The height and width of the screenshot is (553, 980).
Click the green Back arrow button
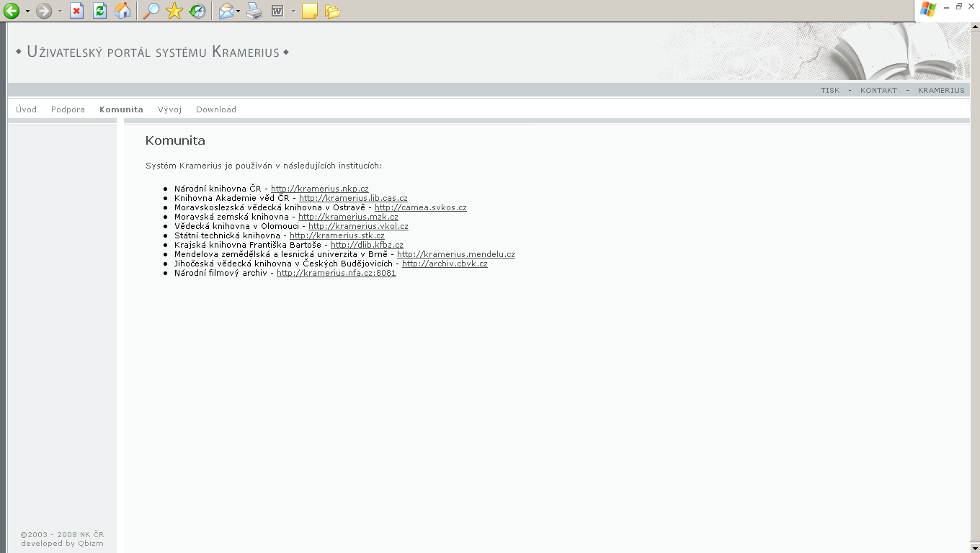point(12,11)
